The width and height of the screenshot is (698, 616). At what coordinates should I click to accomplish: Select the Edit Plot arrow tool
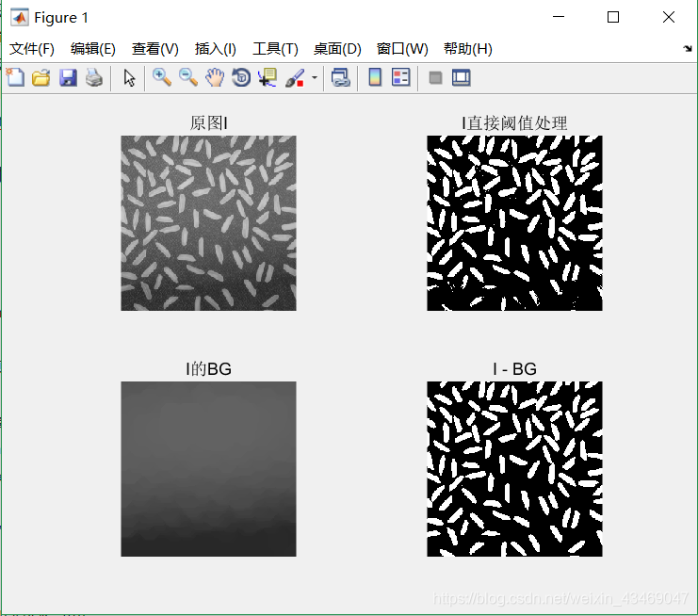click(129, 78)
